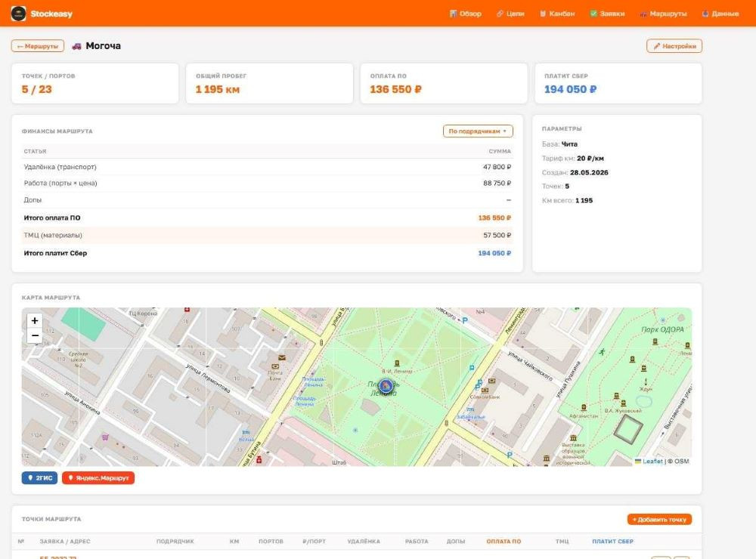756x559 pixels.
Task: Go to the Цели section
Action: [x=510, y=14]
